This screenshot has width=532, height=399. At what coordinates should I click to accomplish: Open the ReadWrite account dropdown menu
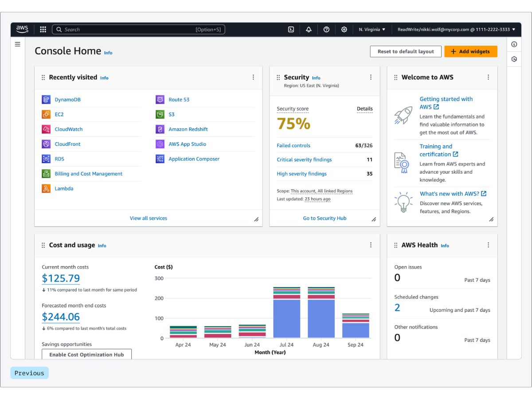(456, 30)
